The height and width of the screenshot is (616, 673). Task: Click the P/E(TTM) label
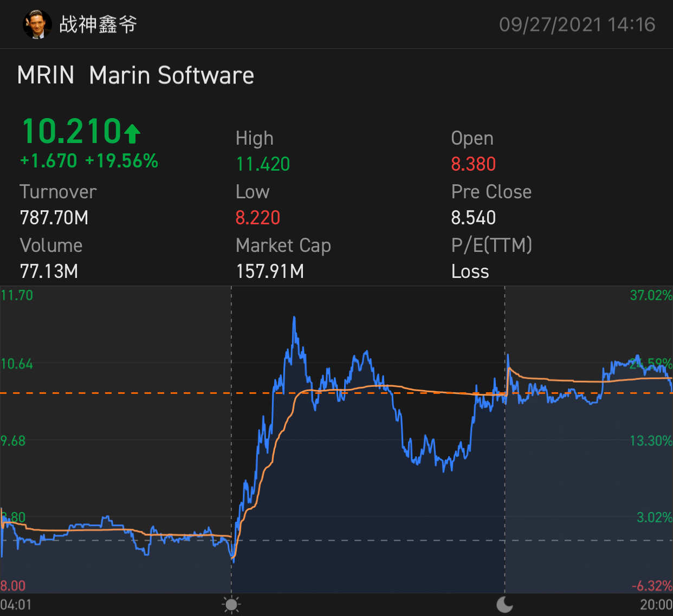491,245
